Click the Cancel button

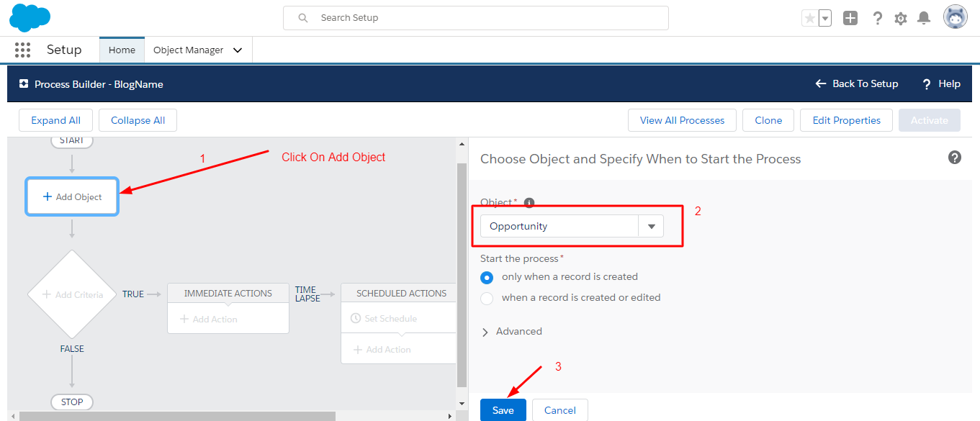pos(559,410)
